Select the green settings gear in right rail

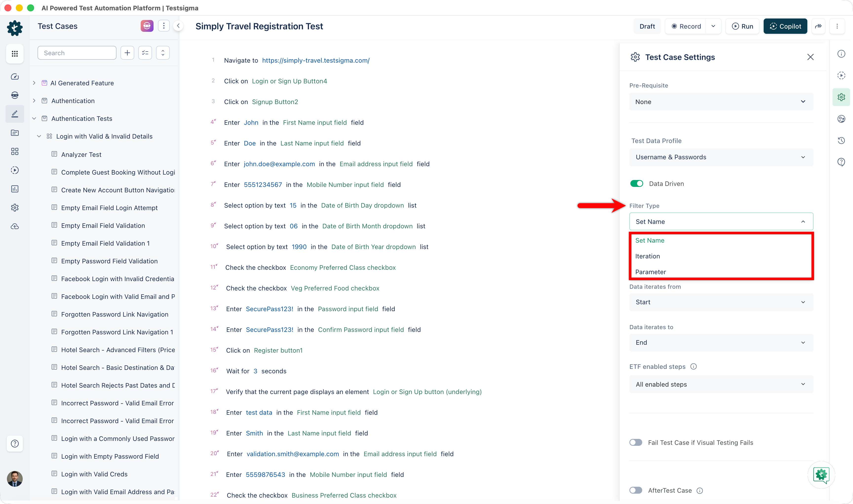point(841,97)
